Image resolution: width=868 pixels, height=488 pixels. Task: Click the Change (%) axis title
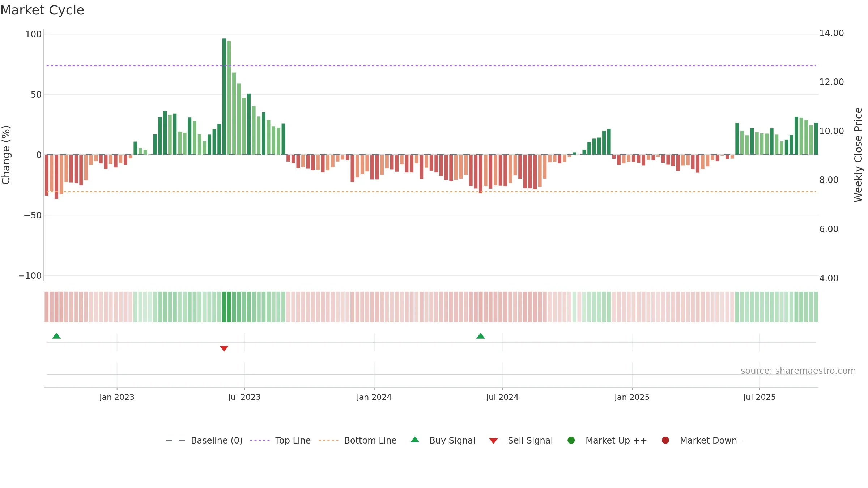point(6,155)
